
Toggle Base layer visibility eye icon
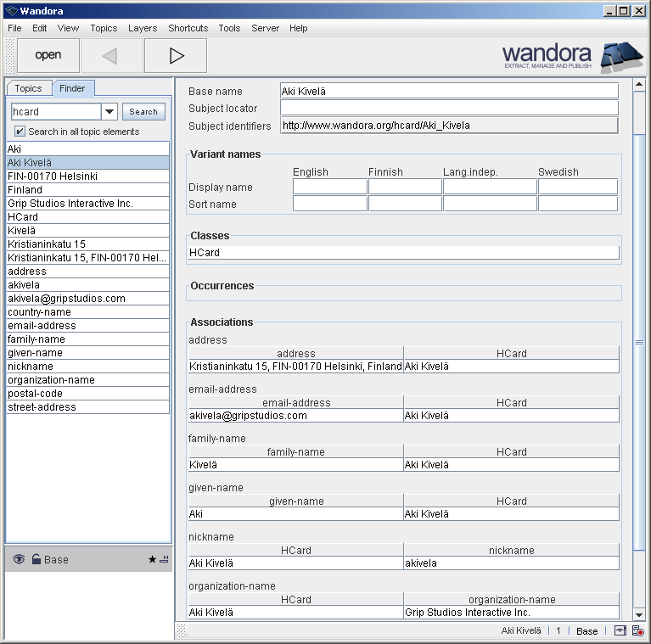(19, 559)
